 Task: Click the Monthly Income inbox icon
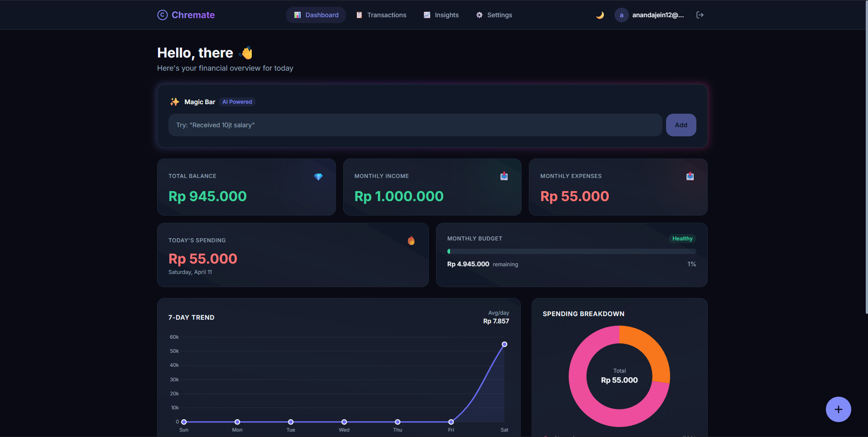pyautogui.click(x=504, y=176)
